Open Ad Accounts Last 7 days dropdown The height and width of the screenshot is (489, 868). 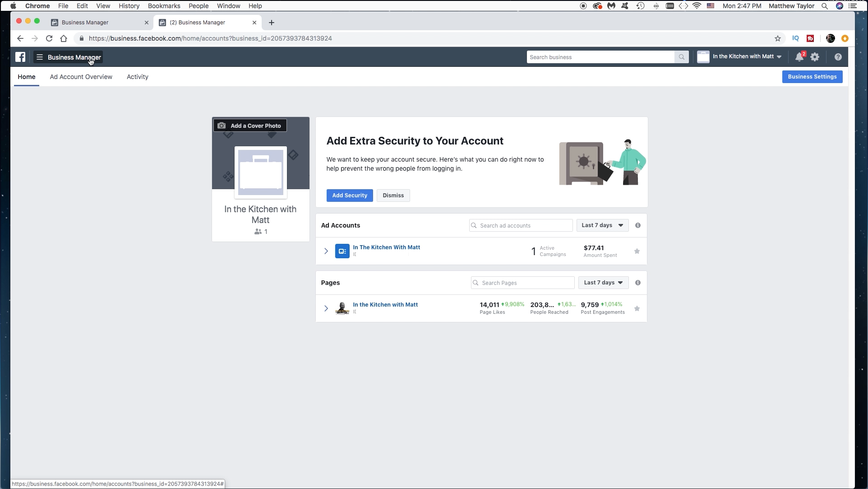[x=603, y=225]
